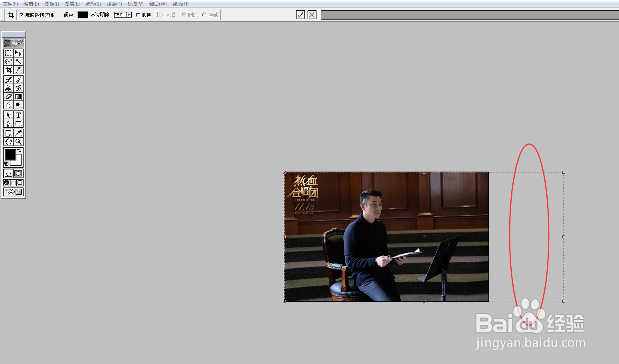The height and width of the screenshot is (364, 619).
Task: Select the Paintbrush tool
Action: (18, 80)
